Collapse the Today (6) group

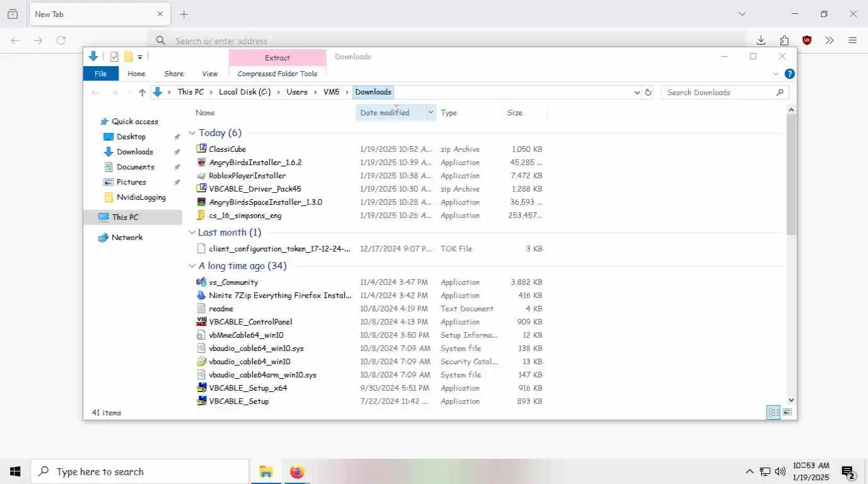click(192, 133)
